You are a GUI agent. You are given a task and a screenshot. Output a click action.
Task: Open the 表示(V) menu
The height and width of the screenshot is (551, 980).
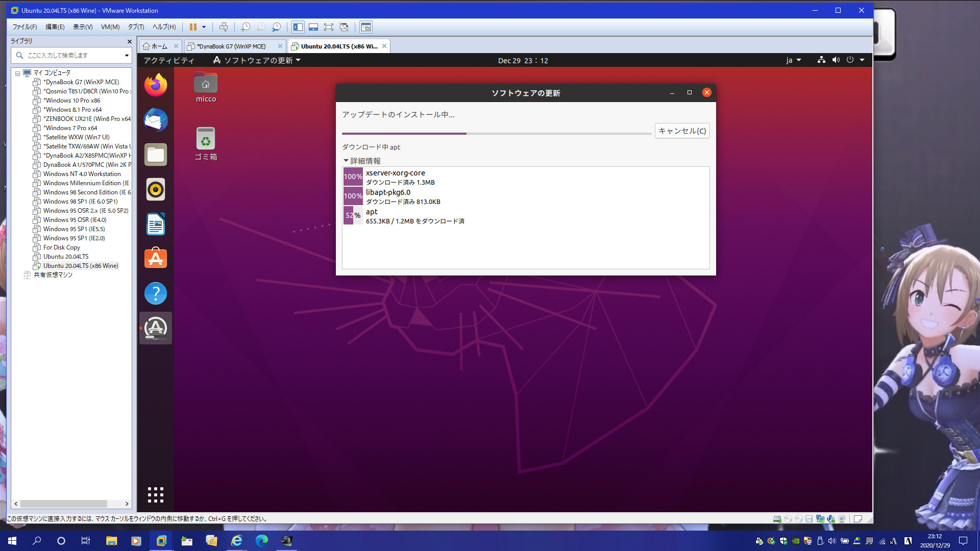[x=83, y=27]
